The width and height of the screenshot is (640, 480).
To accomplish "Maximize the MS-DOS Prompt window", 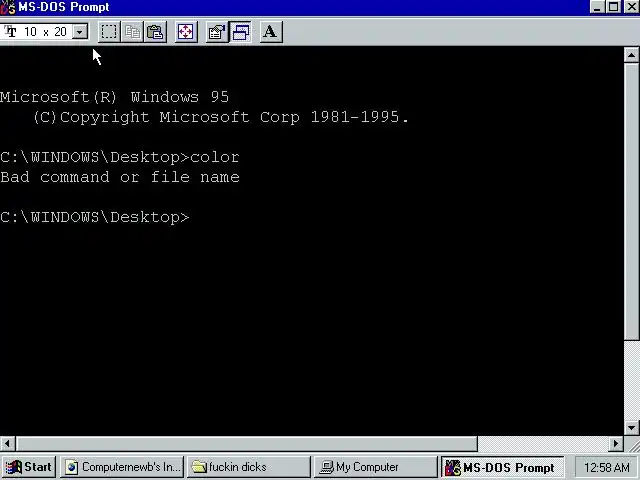I will click(613, 7).
